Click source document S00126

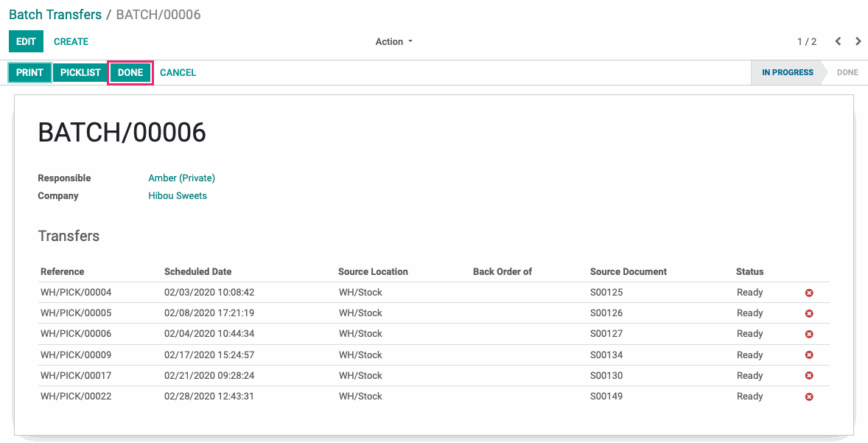pos(606,313)
